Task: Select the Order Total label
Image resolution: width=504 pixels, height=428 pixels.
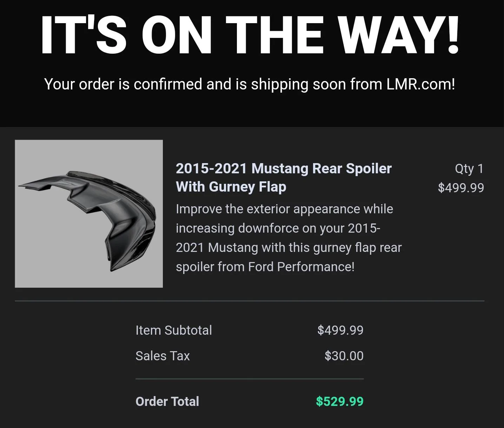Action: click(167, 401)
